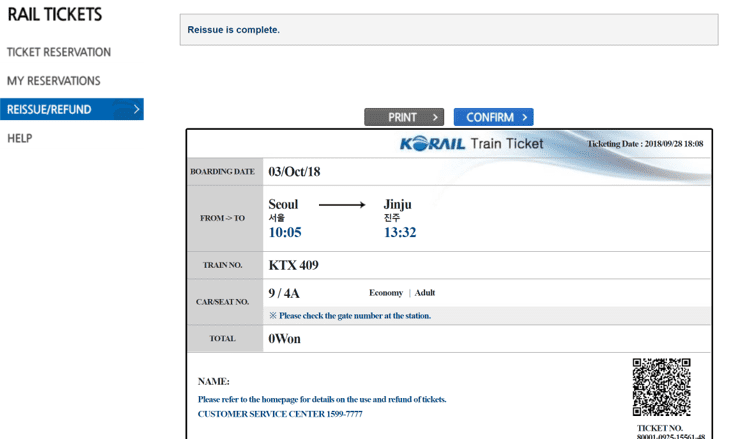Go to MY RESERVATIONS

click(x=53, y=80)
